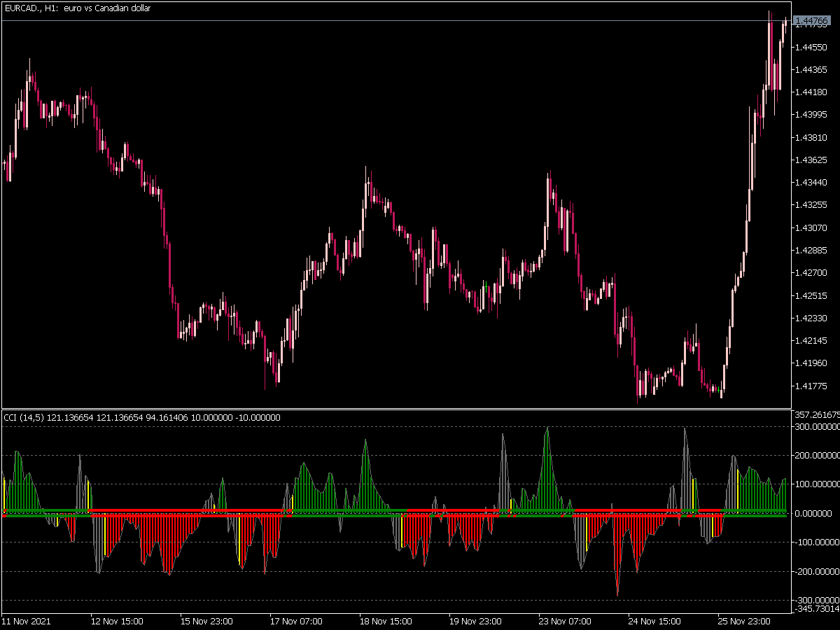
Task: Click the 300.000000 CCI level label
Action: tap(817, 426)
